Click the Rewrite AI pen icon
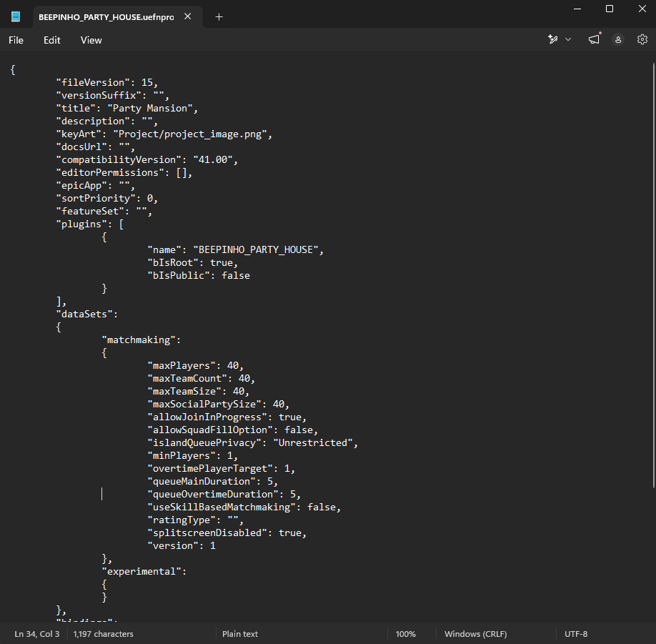This screenshot has height=644, width=656. [x=552, y=39]
